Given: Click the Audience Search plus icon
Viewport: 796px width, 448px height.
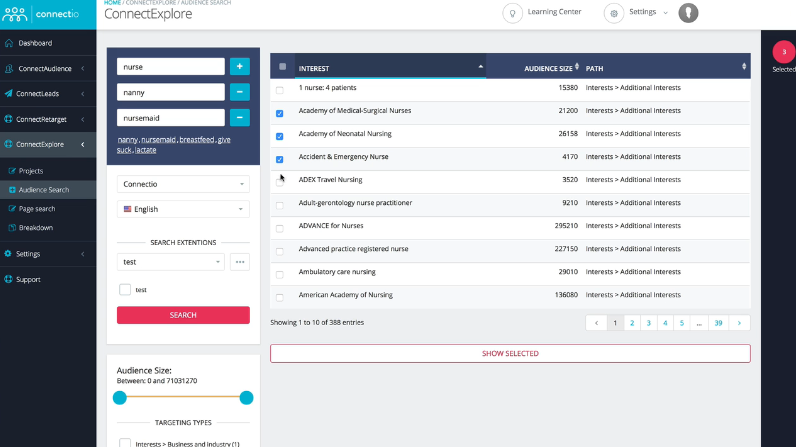Looking at the screenshot, I should [12, 190].
